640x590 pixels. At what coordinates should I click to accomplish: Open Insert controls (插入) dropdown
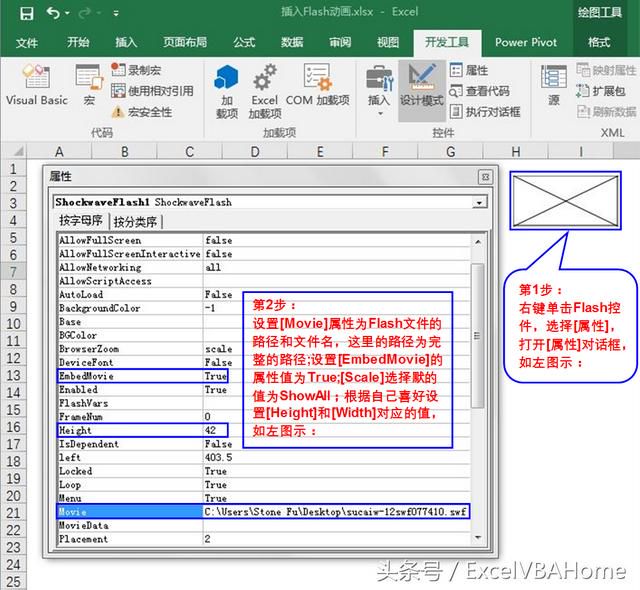click(x=379, y=91)
